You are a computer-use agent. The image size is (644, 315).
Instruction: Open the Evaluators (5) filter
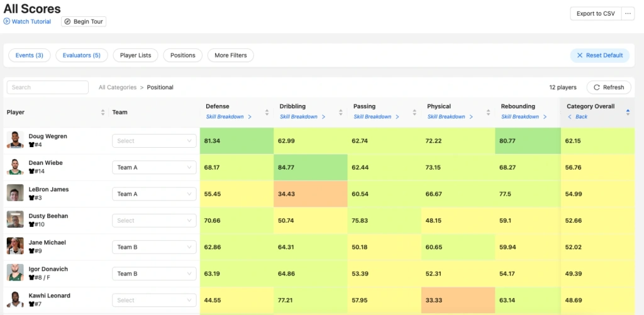coord(82,55)
